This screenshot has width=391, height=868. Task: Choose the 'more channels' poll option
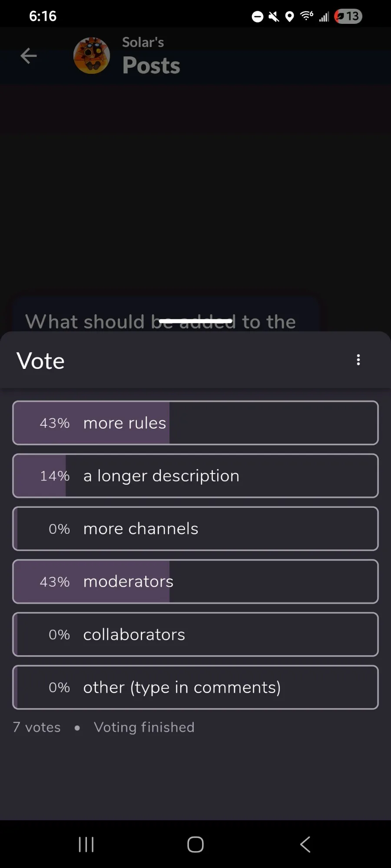pos(195,529)
